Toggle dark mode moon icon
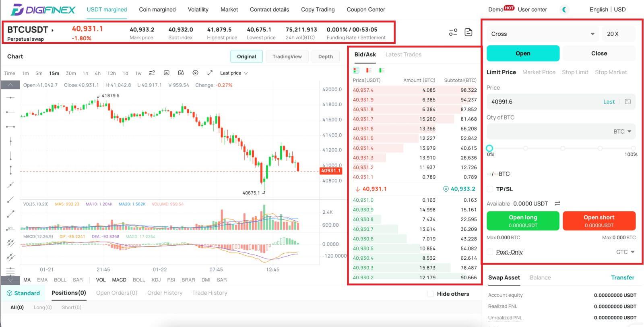This screenshot has width=644, height=327. pos(565,9)
